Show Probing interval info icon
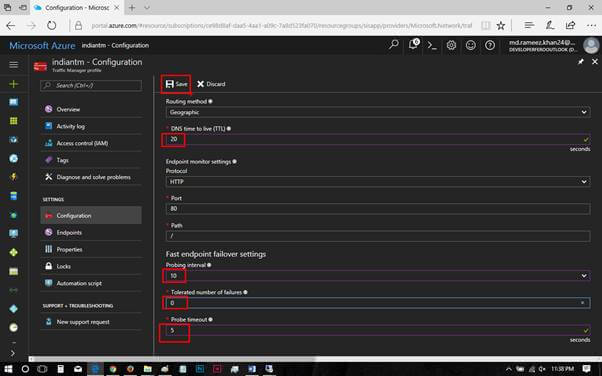Screen dimensions: 602x376 click(209, 265)
